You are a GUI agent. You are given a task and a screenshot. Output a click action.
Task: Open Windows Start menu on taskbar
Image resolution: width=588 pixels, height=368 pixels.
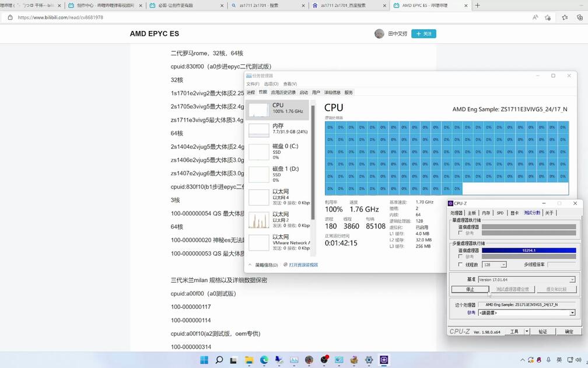pyautogui.click(x=204, y=360)
